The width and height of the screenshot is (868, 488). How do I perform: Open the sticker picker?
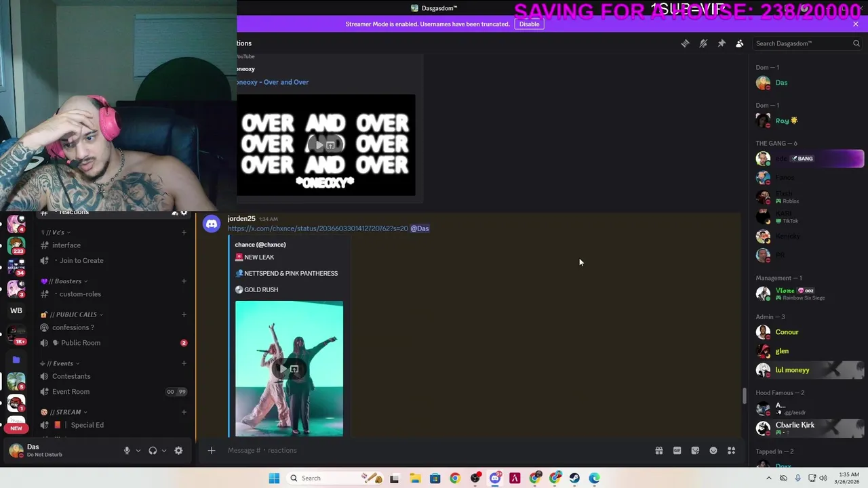(x=695, y=451)
